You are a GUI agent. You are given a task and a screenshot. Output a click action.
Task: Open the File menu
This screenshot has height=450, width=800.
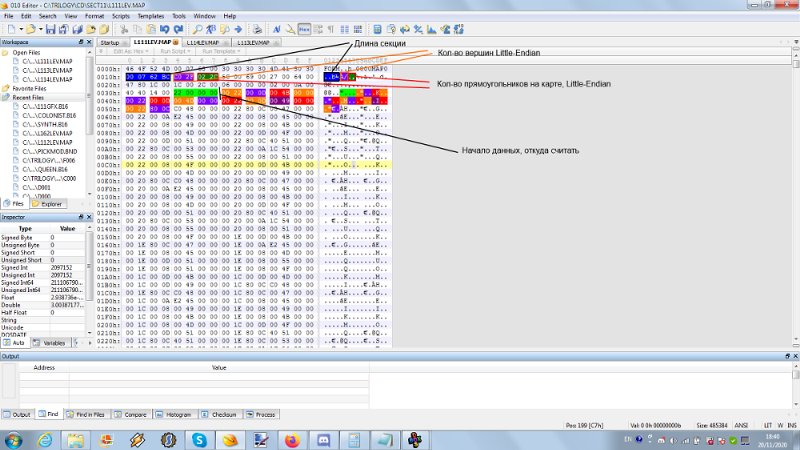(x=9, y=16)
